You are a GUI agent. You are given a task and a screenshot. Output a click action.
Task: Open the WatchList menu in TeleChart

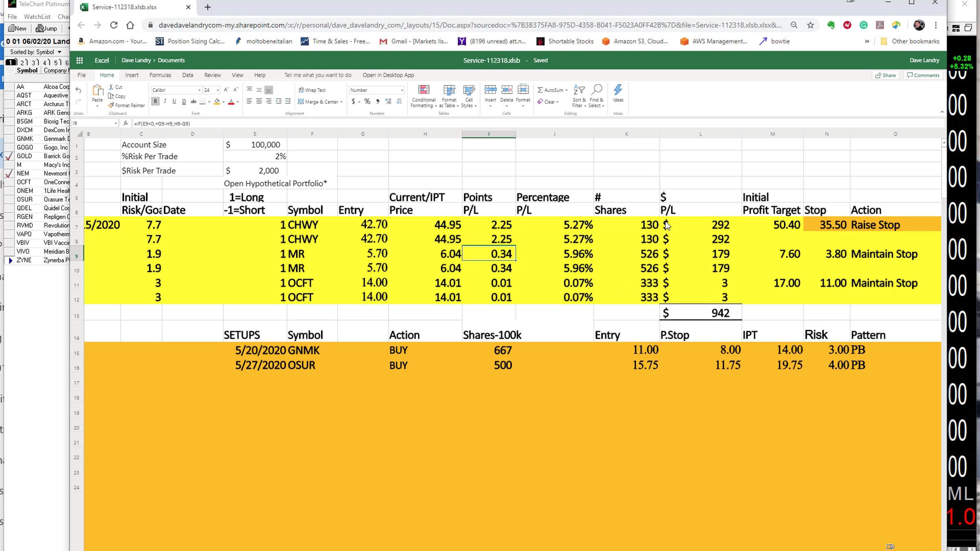tap(37, 17)
